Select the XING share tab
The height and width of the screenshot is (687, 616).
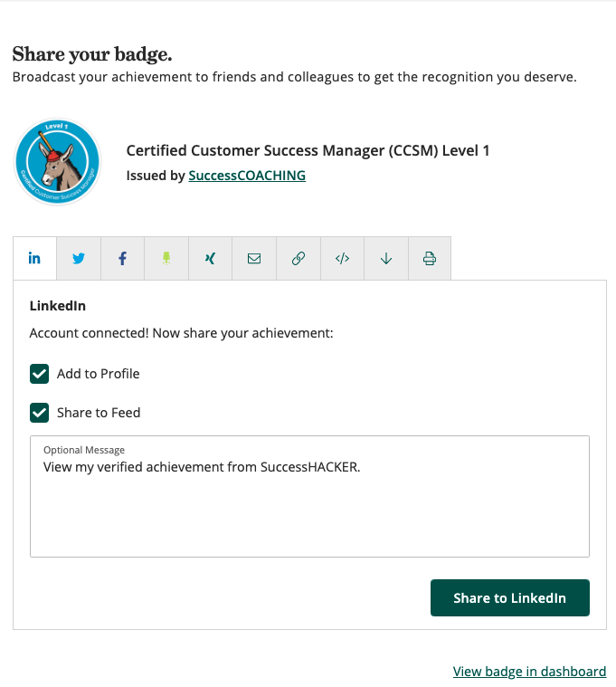210,258
